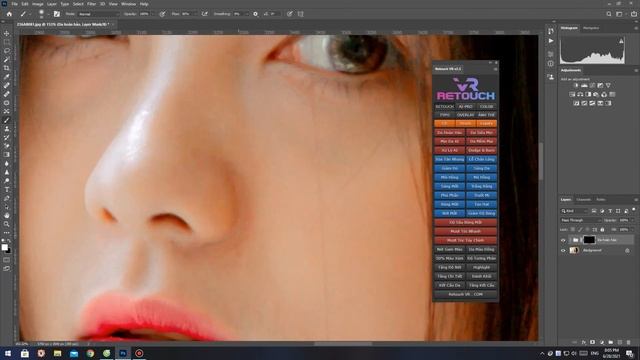Create a new layer icon
640x360 pixels.
click(620, 342)
